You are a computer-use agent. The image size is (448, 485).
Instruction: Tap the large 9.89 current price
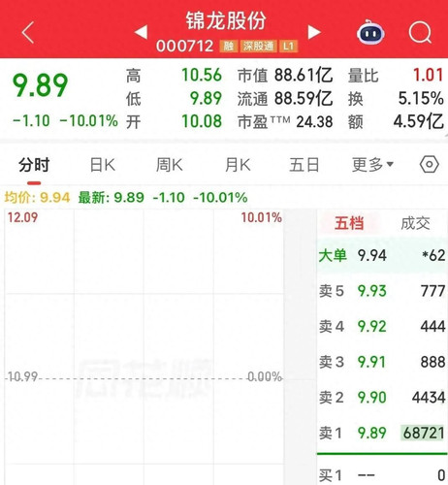pyautogui.click(x=40, y=85)
